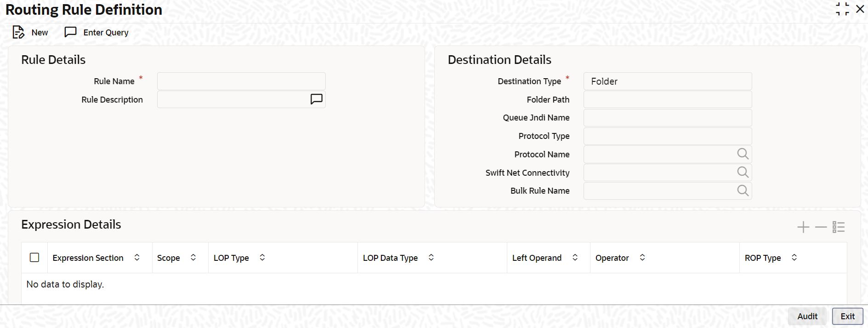Screen dimensions: 868x328
Task: Click the Enter Query speech-bubble icon
Action: pyautogui.click(x=70, y=32)
